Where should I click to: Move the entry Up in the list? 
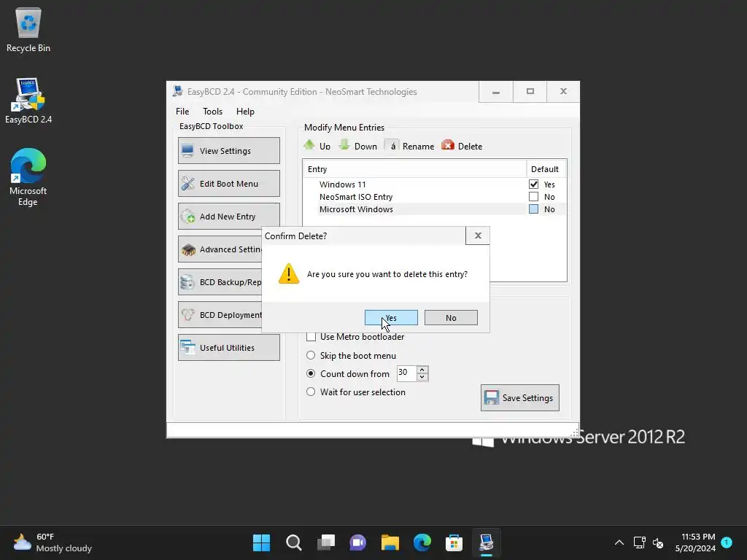pyautogui.click(x=317, y=146)
